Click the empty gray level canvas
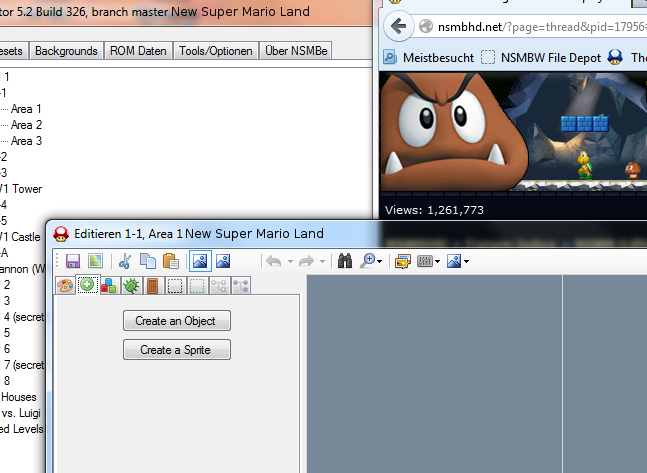This screenshot has height=473, width=647. (477, 374)
